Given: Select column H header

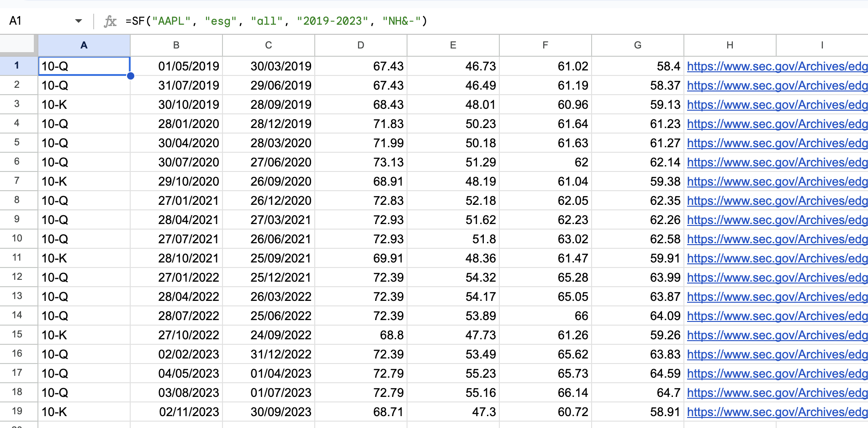Looking at the screenshot, I should point(730,45).
